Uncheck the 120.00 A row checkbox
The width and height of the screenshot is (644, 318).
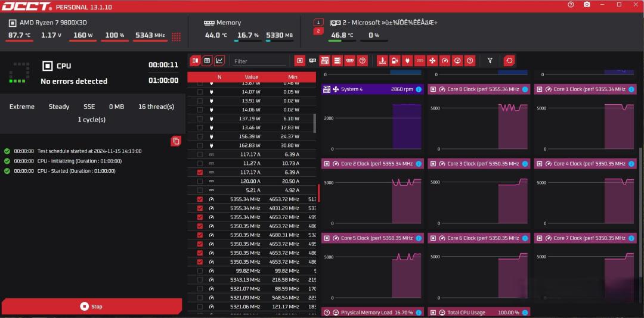[x=200, y=182]
